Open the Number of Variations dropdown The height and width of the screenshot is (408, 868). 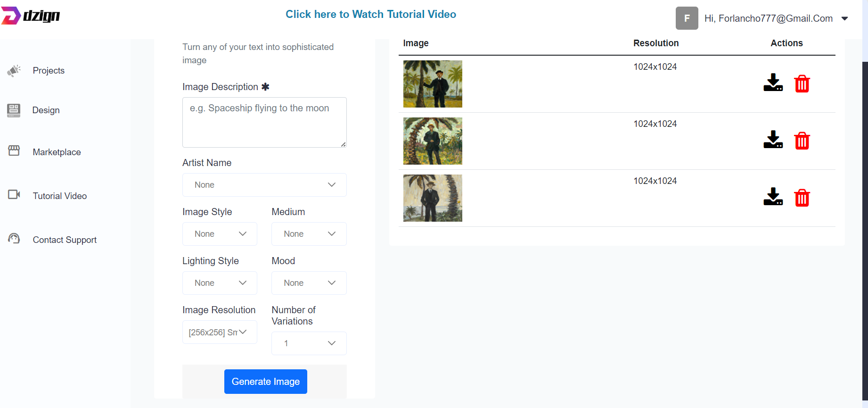point(309,343)
